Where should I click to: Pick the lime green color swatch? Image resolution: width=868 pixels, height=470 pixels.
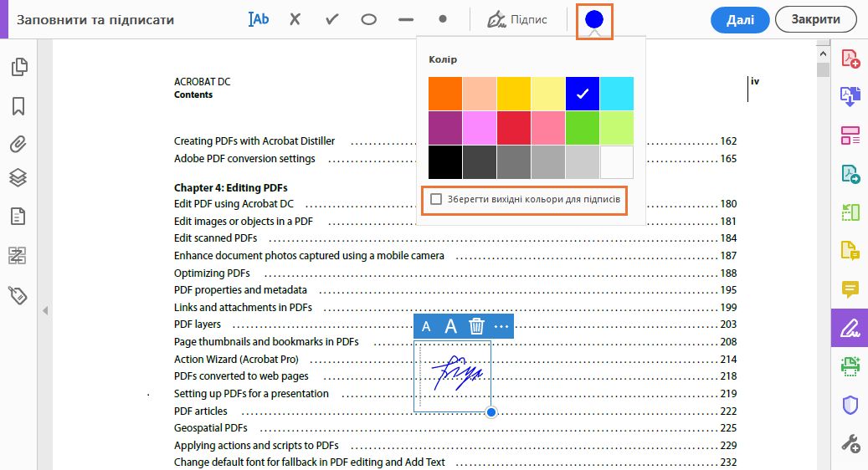(617, 128)
